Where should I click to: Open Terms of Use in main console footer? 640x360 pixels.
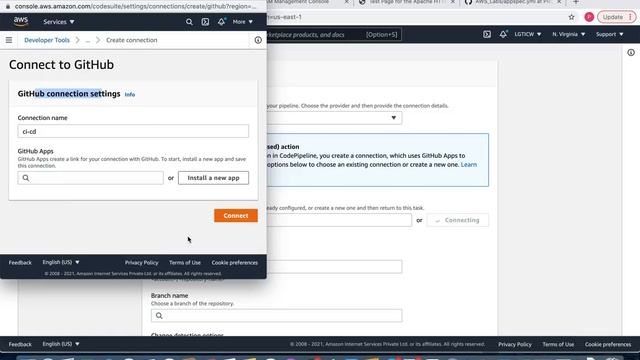(x=558, y=344)
